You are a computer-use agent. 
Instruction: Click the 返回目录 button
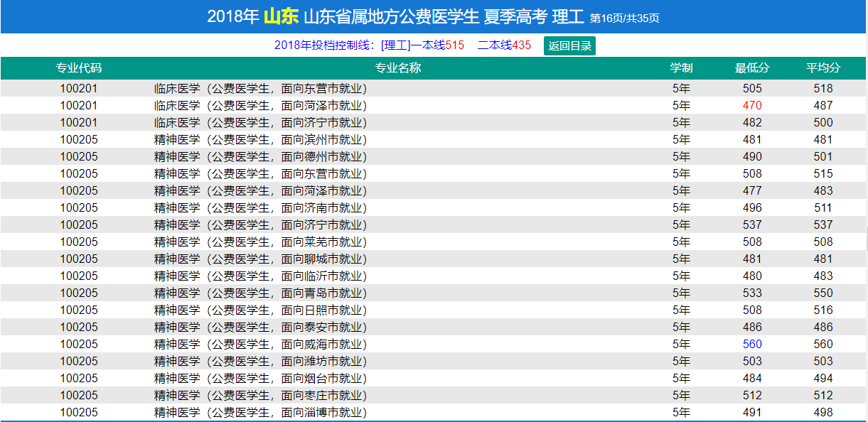[x=569, y=45]
